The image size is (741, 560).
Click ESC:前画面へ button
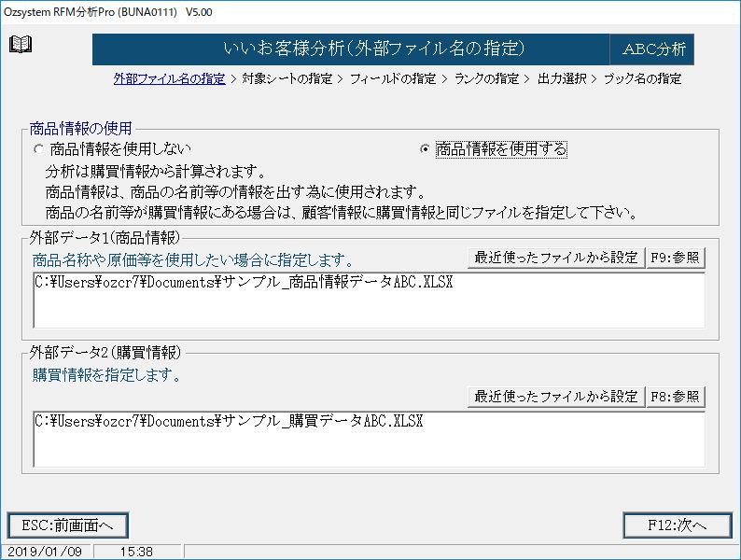tap(68, 525)
